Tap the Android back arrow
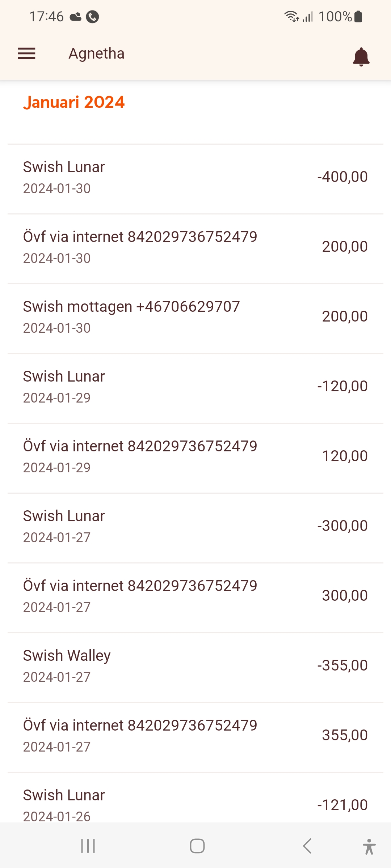 (307, 846)
